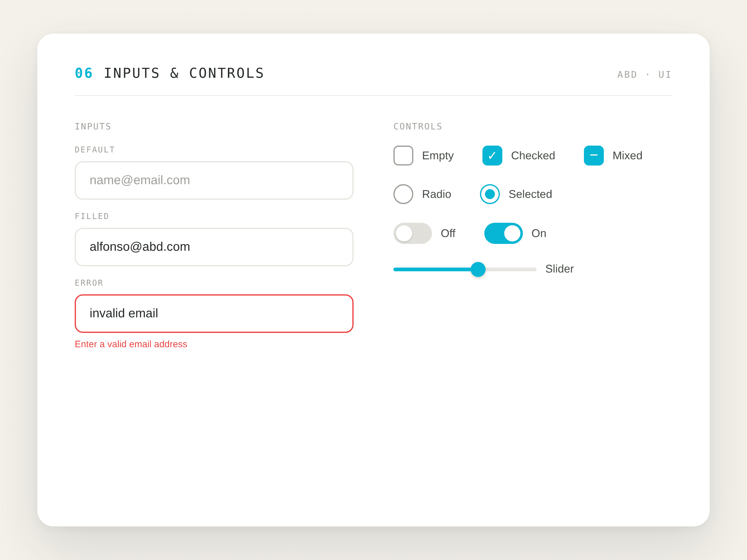Click the 'DEFAULT' field label
The image size is (747, 560).
(95, 150)
